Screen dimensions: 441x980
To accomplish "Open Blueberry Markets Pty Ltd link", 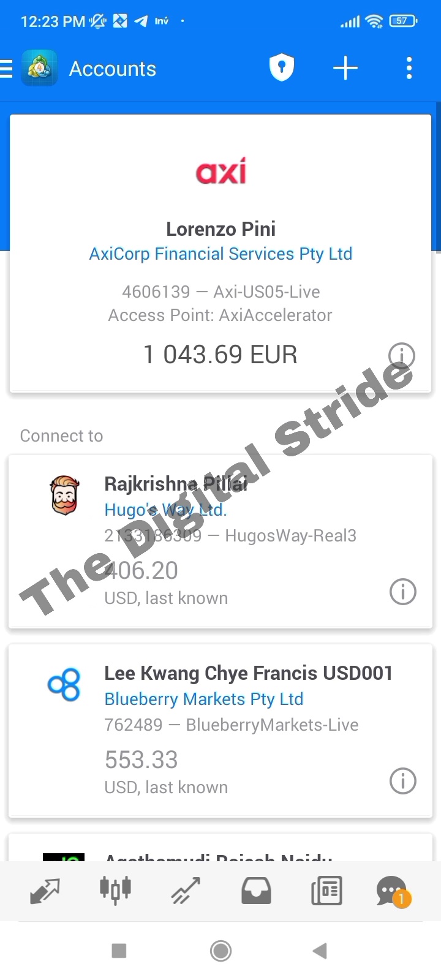I will (204, 699).
